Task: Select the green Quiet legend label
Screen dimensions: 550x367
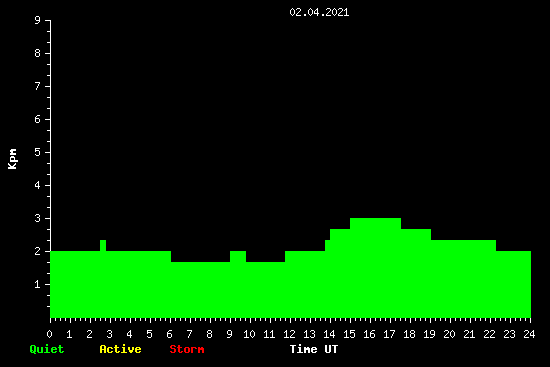Action: pyautogui.click(x=47, y=349)
